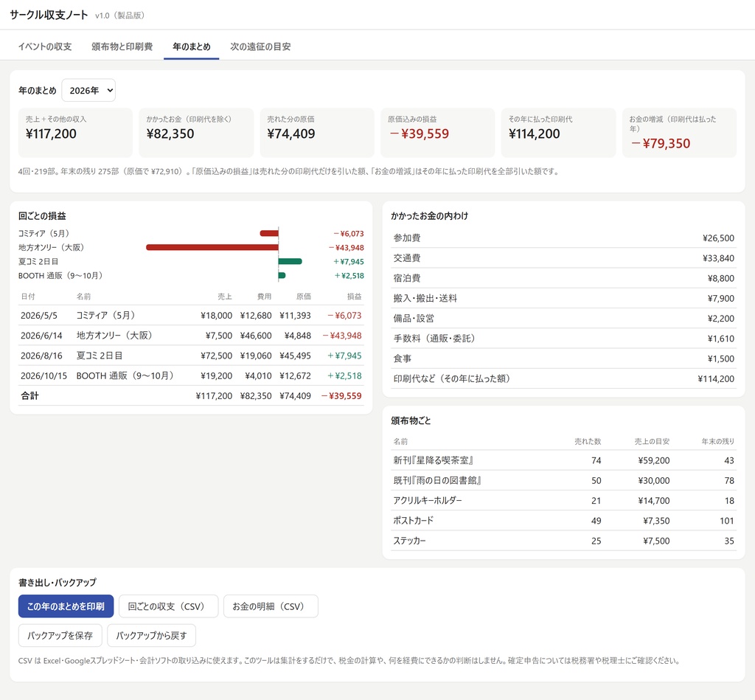This screenshot has height=700, width=755.
Task: Click the 参加費 expense row label
Action: (x=407, y=238)
